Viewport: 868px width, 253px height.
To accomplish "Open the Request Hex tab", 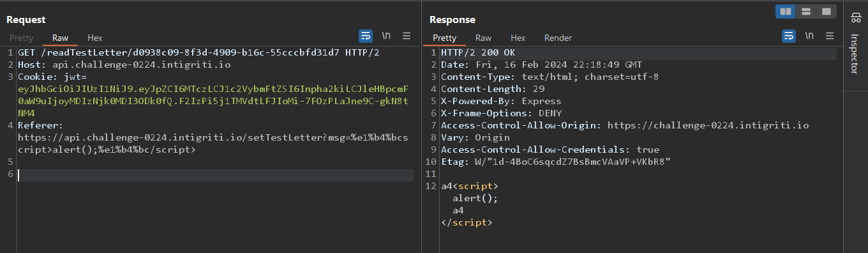I will point(94,38).
